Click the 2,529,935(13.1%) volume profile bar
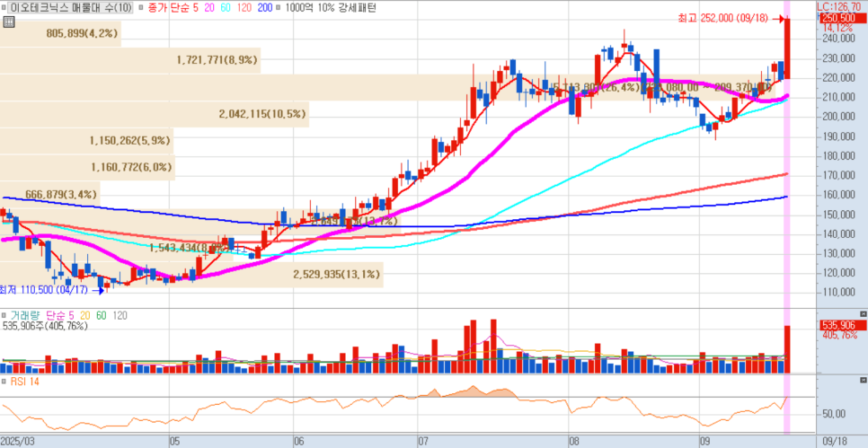The width and height of the screenshot is (868, 448). (x=191, y=275)
